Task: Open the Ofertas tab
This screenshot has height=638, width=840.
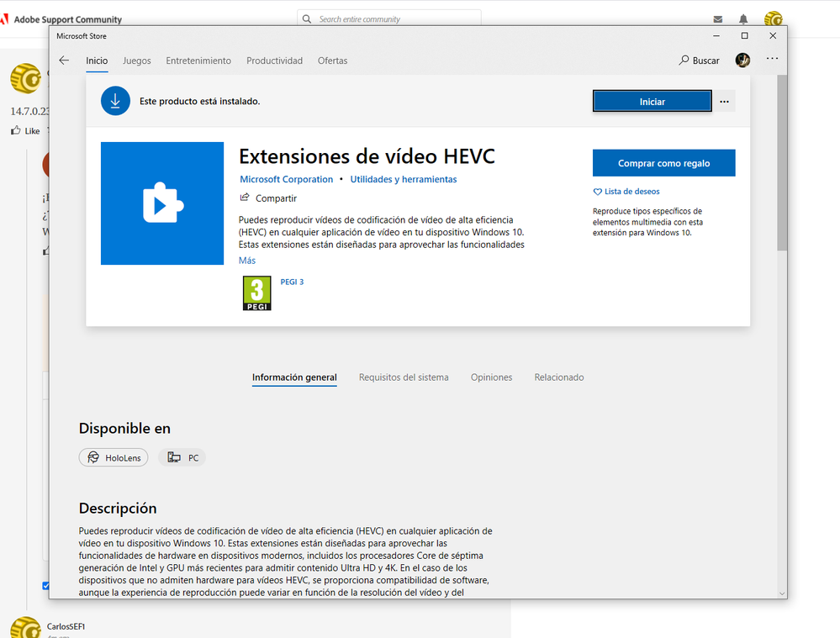Action: point(332,61)
